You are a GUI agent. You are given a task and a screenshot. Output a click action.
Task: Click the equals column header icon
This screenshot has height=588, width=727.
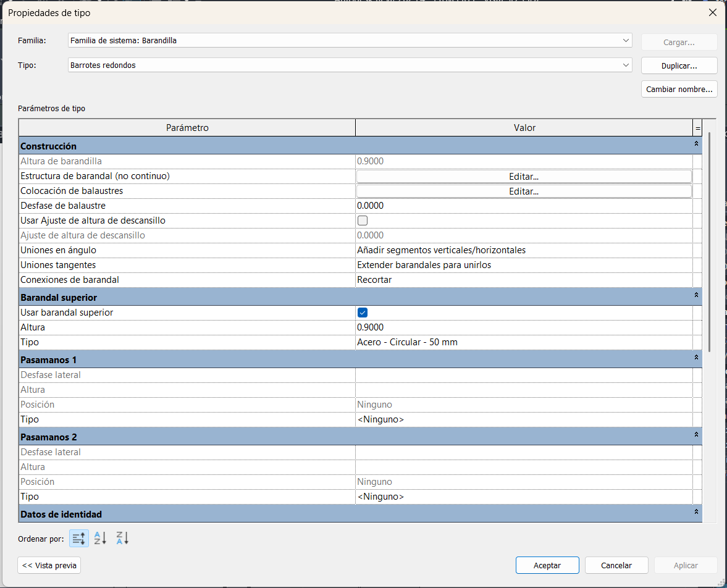pyautogui.click(x=698, y=128)
